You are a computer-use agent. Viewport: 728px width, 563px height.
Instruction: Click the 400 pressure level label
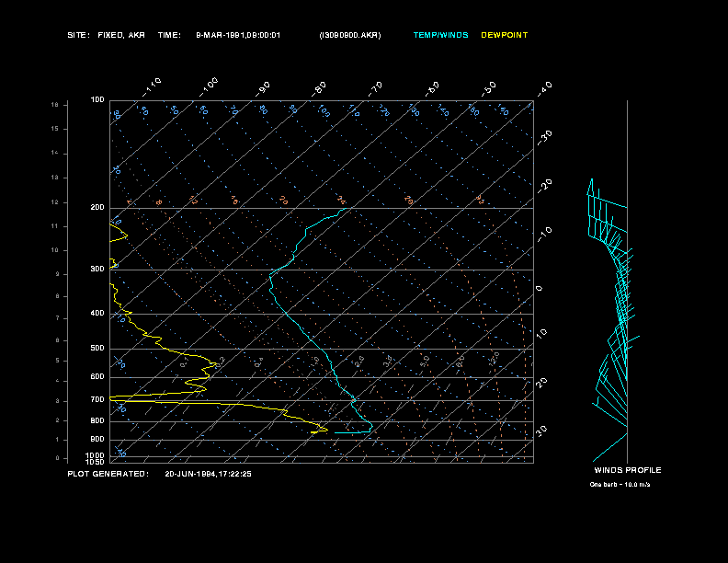tap(97, 313)
